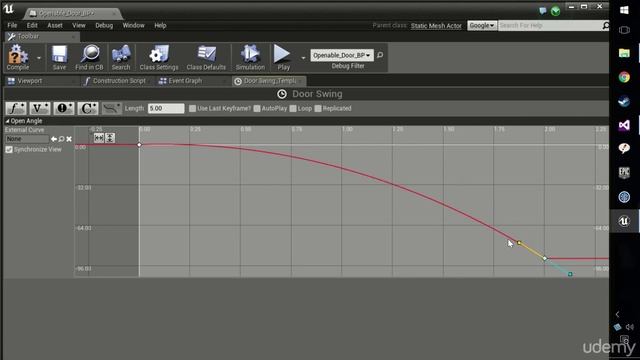This screenshot has width=640, height=360.
Task: Click the Play button
Action: click(x=282, y=58)
